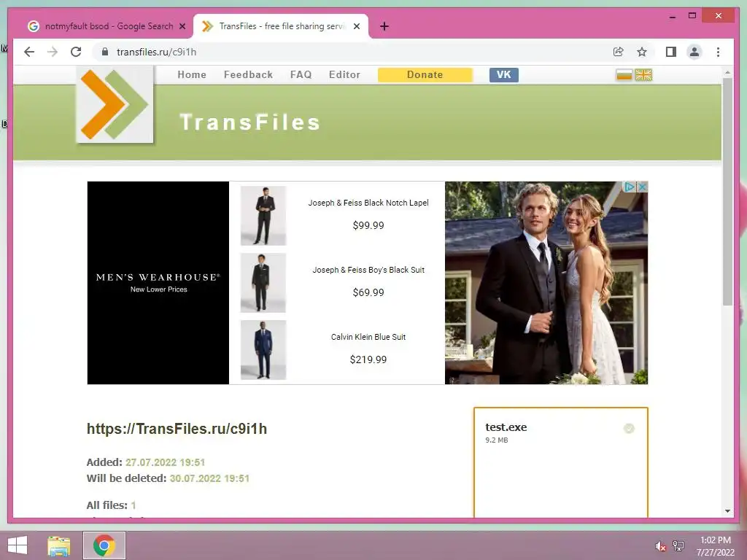Close the notmyfault bsod Google Search tab
Image resolution: width=747 pixels, height=560 pixels.
tap(182, 27)
